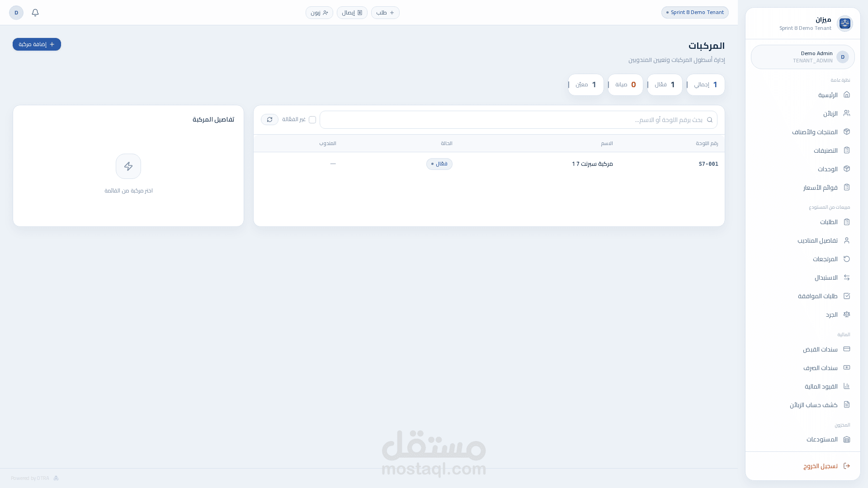Click the إيصال quick action button
Screen dimensions: 868x488
352,13
